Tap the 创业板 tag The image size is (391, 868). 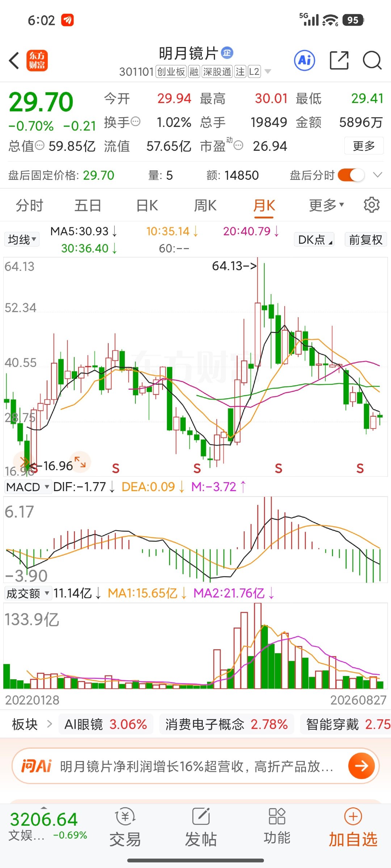pyautogui.click(x=171, y=72)
